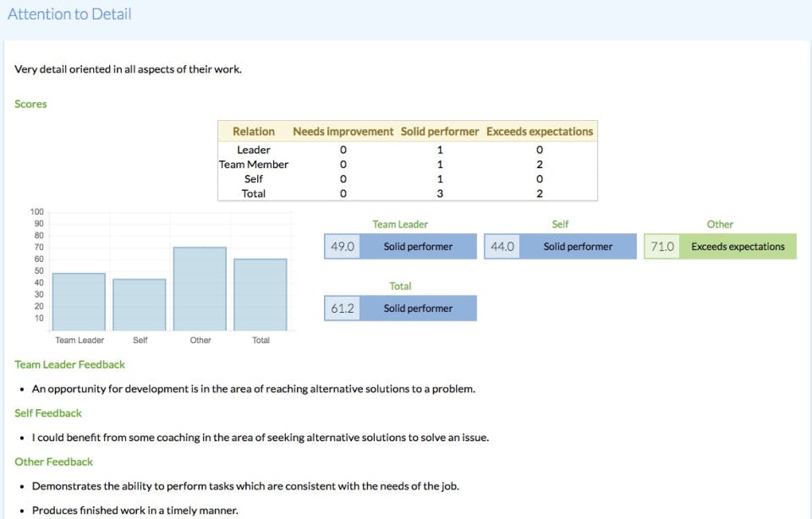Click the Total bar in chart
The image size is (812, 519).
261,294
